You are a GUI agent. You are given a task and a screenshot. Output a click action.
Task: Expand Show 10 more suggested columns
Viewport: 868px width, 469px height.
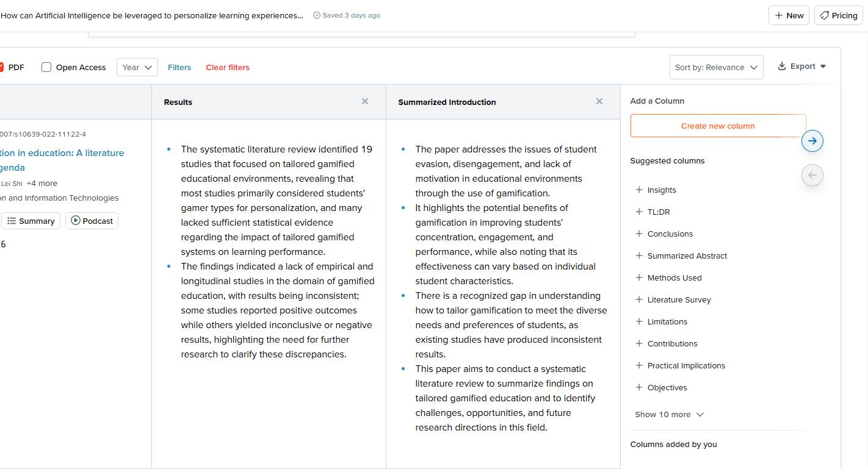point(669,414)
